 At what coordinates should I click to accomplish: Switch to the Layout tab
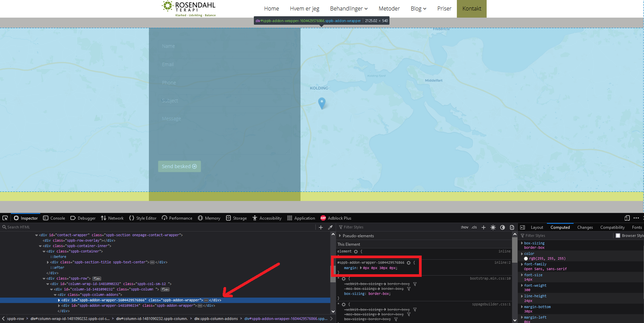[x=537, y=227]
